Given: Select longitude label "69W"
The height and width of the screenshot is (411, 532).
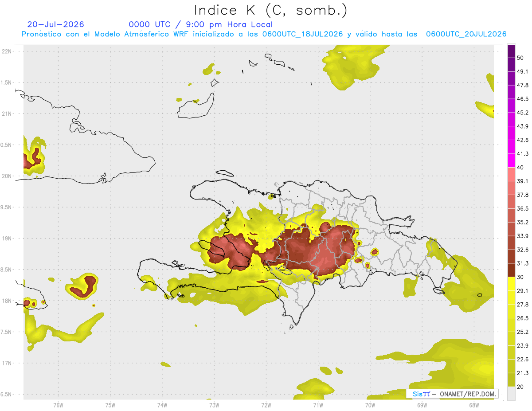Looking at the screenshot, I should point(422,405).
